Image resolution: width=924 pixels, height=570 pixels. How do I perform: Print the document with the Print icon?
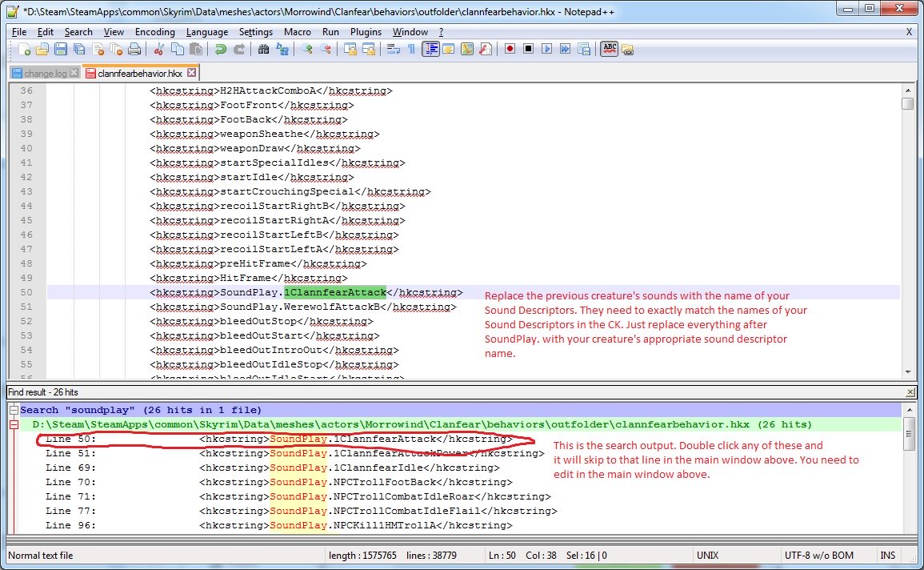pyautogui.click(x=134, y=50)
